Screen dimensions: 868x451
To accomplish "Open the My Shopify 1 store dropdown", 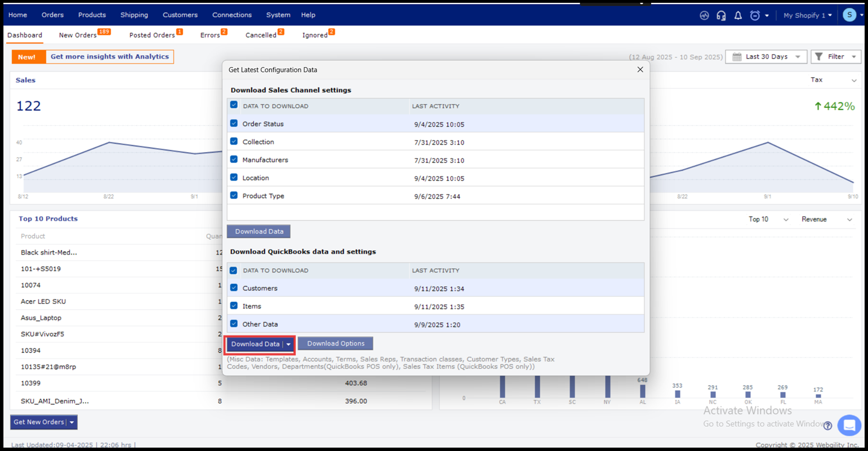I will pos(808,15).
